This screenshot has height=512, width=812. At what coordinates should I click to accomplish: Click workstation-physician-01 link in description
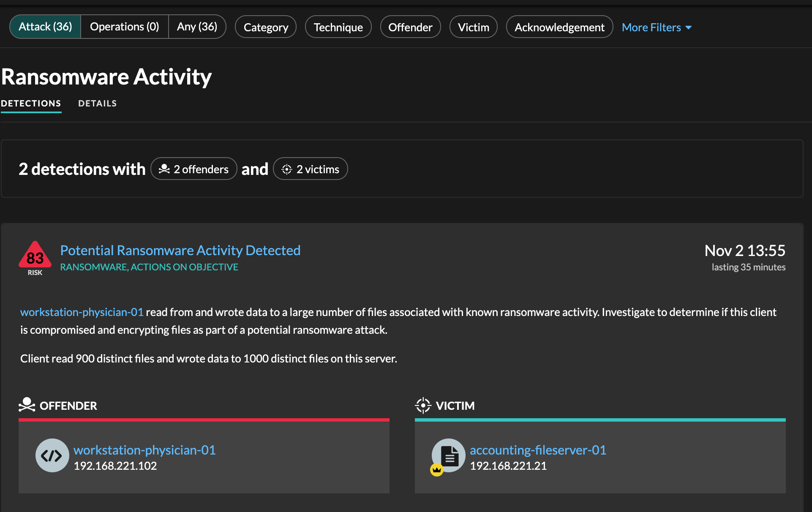click(x=82, y=312)
